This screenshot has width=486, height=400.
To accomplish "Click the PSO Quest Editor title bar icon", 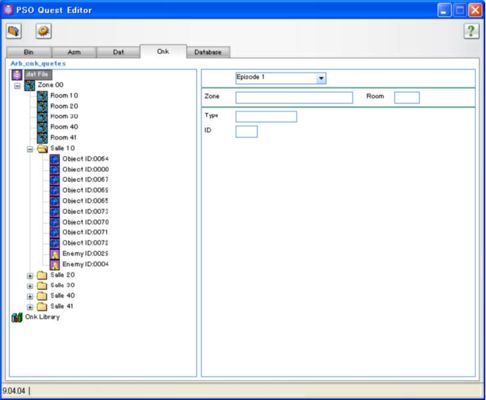I will pyautogui.click(x=8, y=10).
